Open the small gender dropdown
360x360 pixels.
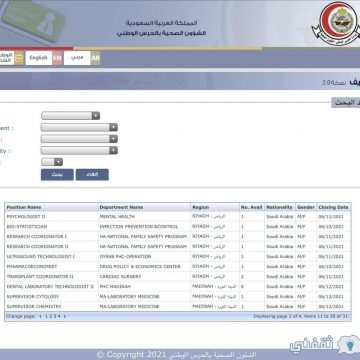pos(52,162)
